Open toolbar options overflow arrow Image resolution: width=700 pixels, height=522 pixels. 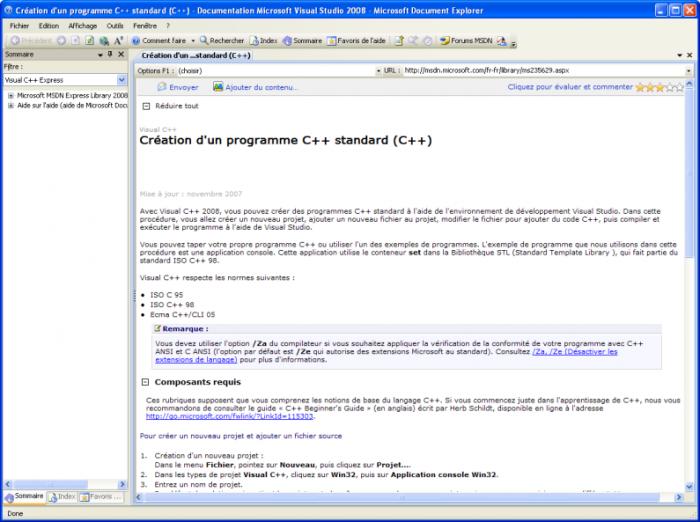(513, 43)
